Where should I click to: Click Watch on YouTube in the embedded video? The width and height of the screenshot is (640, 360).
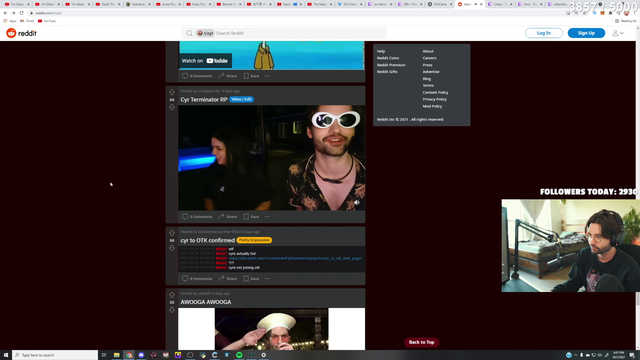[x=205, y=61]
